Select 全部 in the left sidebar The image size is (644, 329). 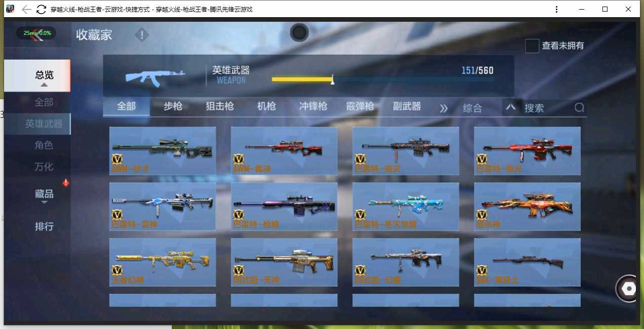pos(44,102)
